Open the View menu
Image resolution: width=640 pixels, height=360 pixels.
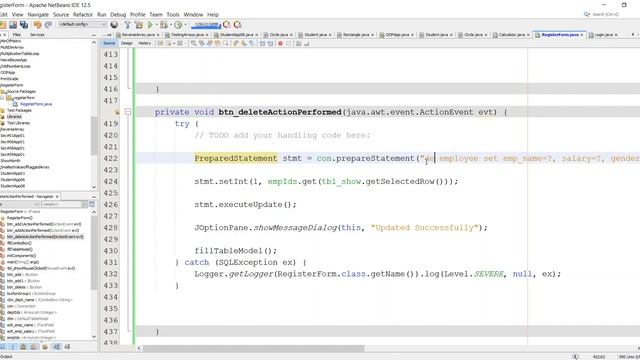tap(18, 14)
